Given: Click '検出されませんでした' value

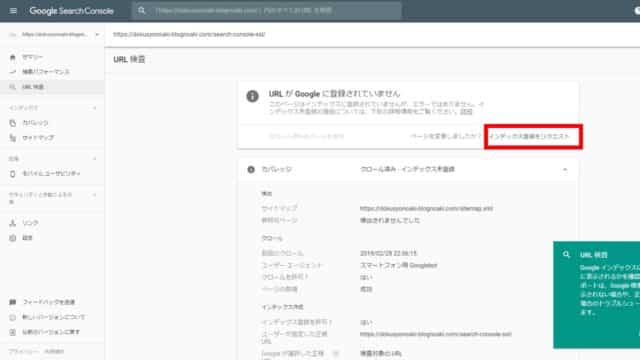Looking at the screenshot, I should pyautogui.click(x=390, y=220).
